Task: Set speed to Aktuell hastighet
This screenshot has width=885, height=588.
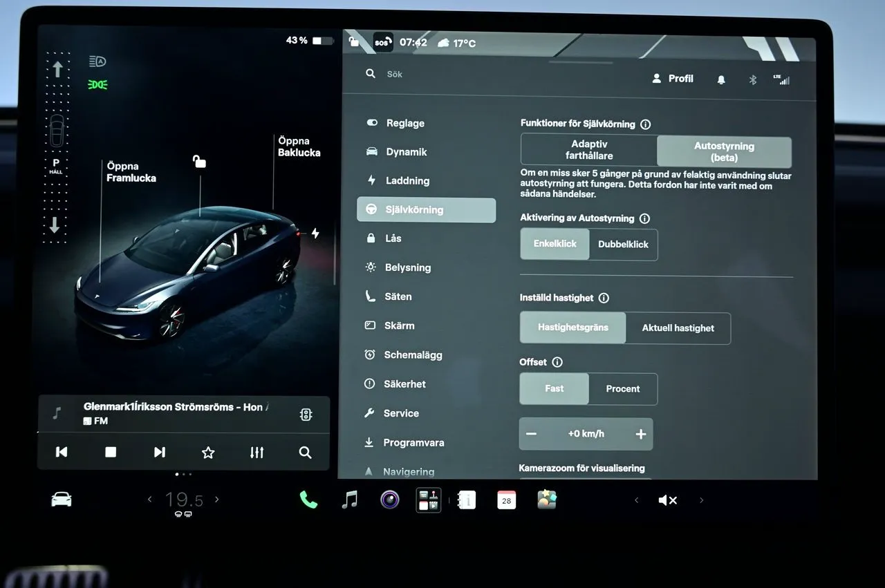Action: pyautogui.click(x=678, y=328)
